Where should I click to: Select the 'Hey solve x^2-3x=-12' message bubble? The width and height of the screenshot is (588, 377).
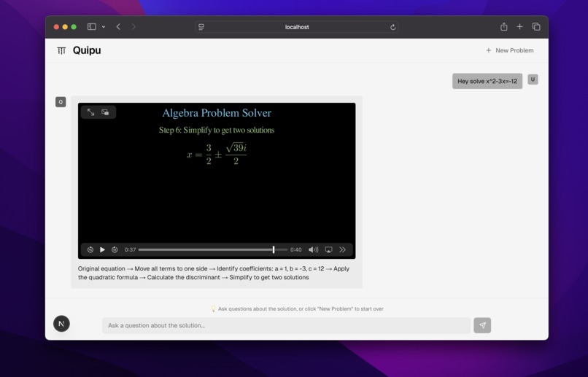(487, 81)
